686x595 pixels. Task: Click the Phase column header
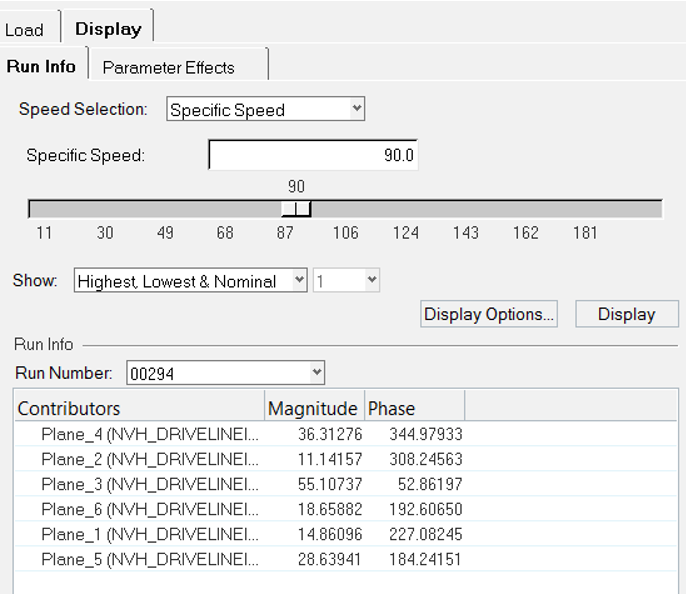(414, 408)
